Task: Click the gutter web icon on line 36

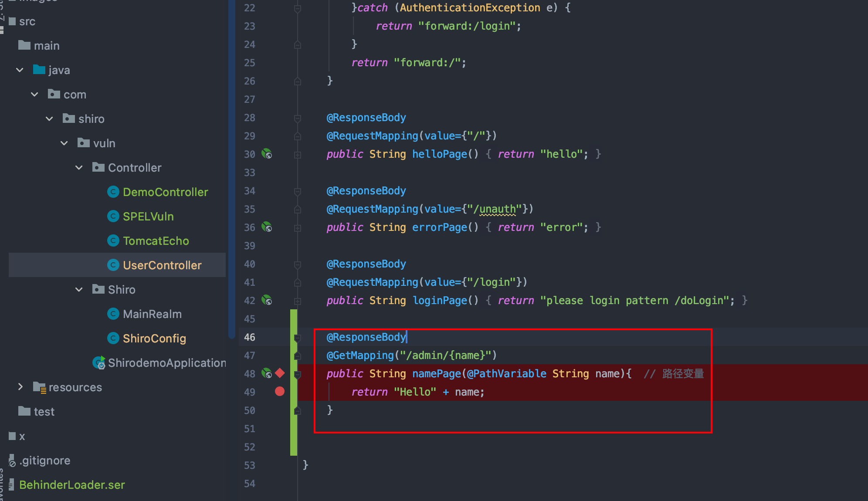Action: pyautogui.click(x=267, y=227)
